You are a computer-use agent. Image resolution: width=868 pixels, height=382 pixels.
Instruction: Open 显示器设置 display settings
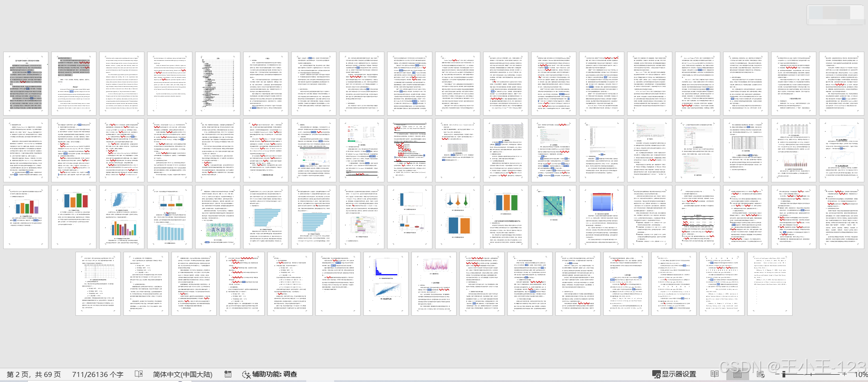[674, 374]
